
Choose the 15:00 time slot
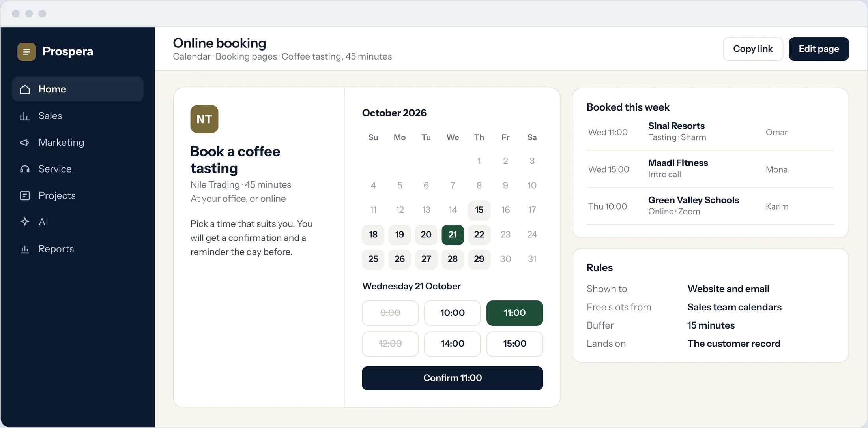tap(515, 344)
